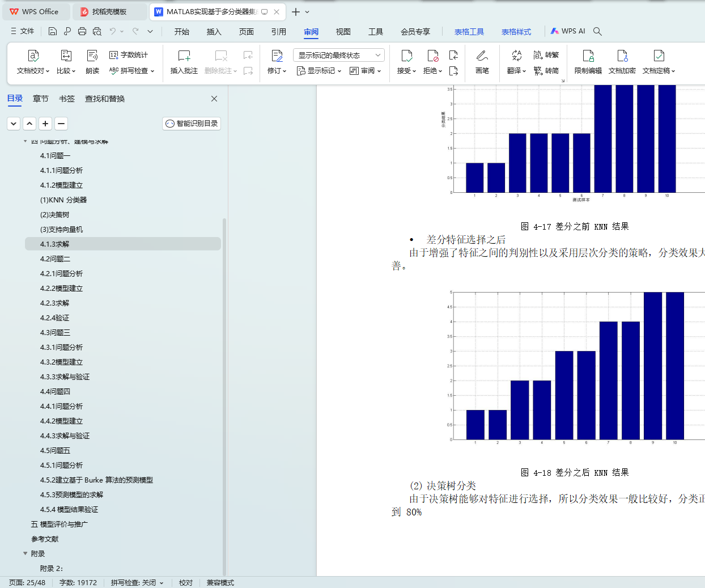Open 会员专享 tab
This screenshot has width=705, height=588.
click(415, 32)
